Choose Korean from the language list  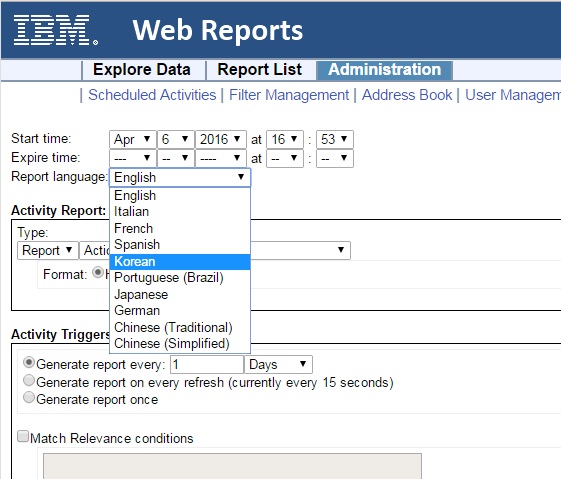(180, 262)
